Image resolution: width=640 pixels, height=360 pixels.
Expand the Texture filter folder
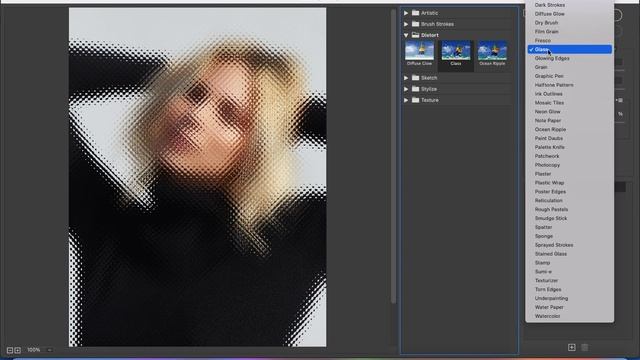coord(406,100)
